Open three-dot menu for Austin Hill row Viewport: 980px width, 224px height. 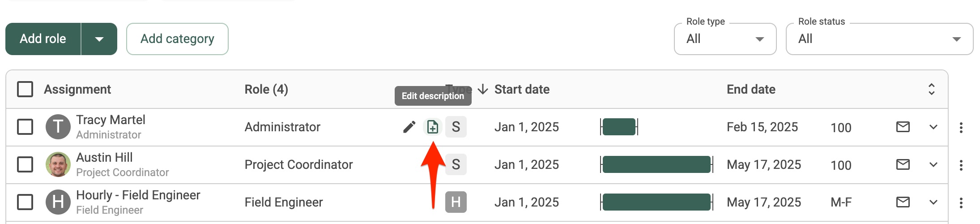[x=961, y=165]
